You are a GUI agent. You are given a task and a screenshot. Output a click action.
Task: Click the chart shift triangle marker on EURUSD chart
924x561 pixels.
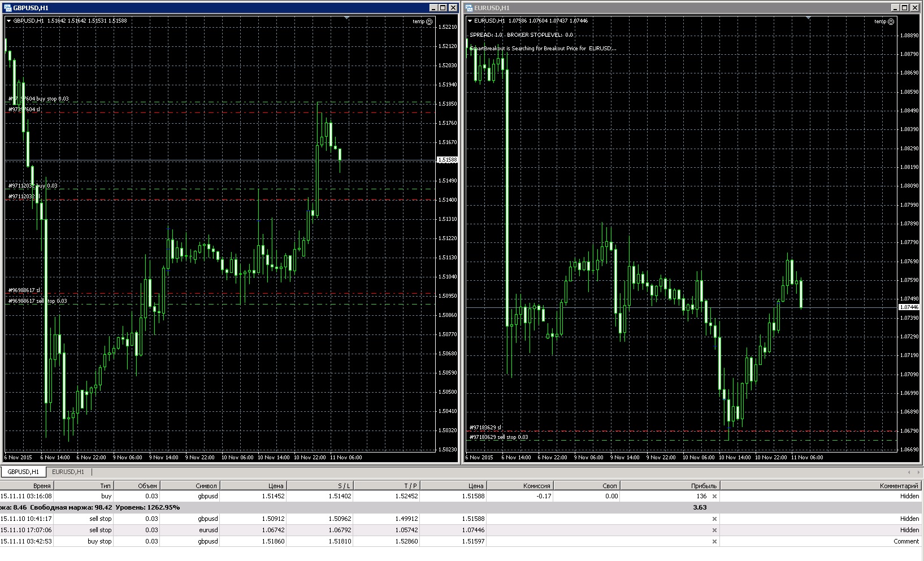[808, 18]
